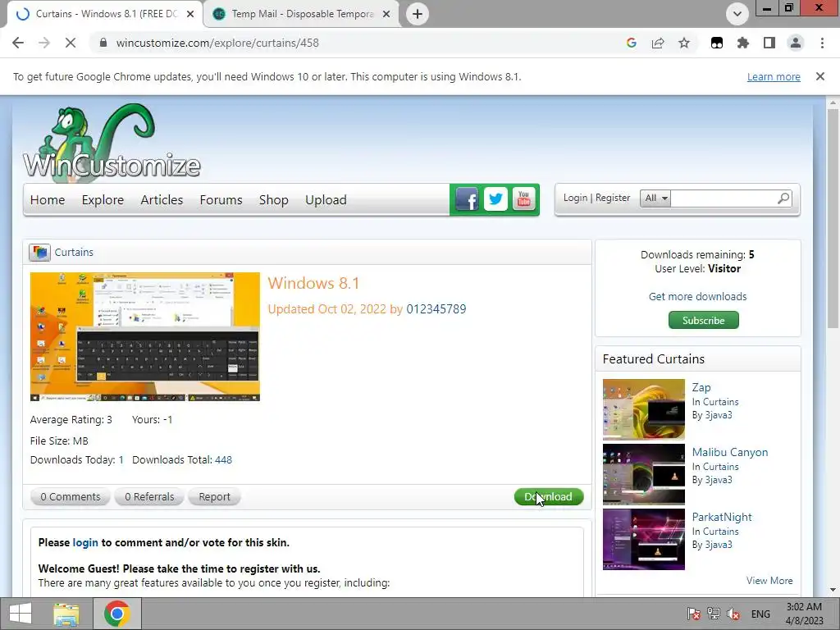840x630 pixels.
Task: Click the Curtains category icon
Action: point(39,253)
